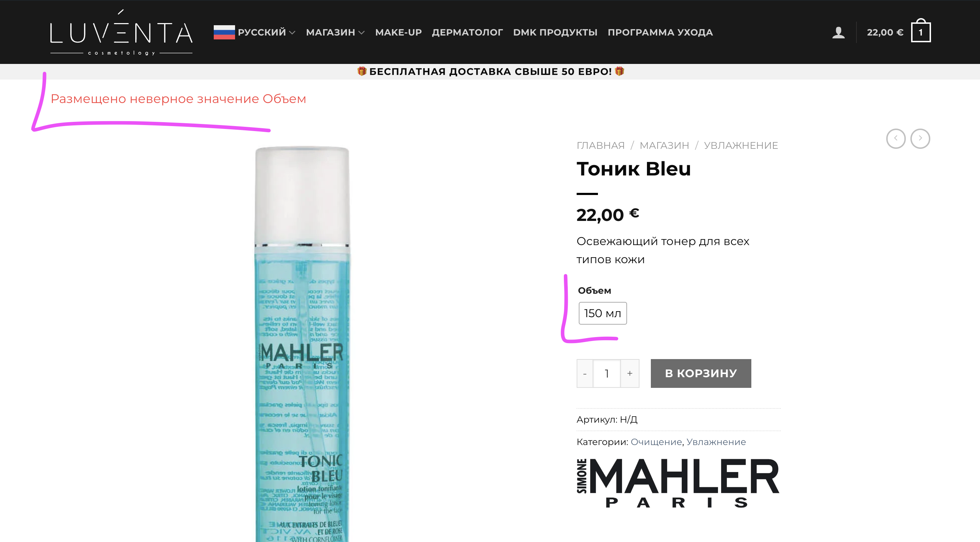The width and height of the screenshot is (980, 542).
Task: Expand the Магазин menu dropdown
Action: [335, 32]
